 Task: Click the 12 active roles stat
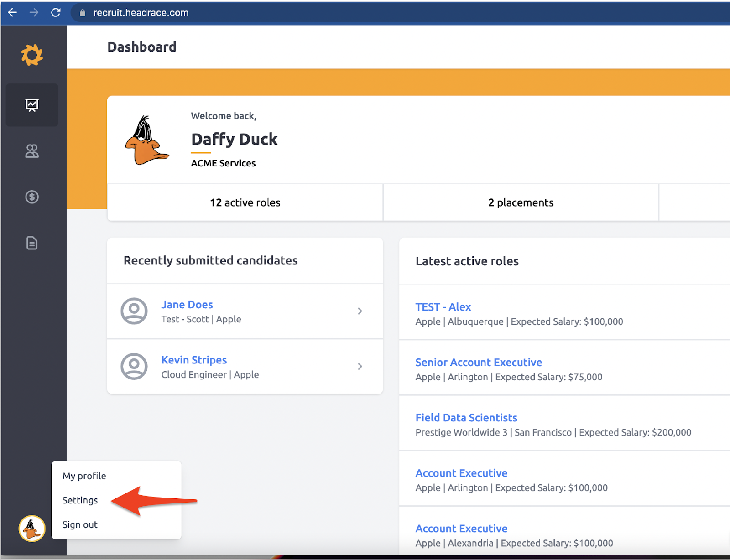click(x=245, y=202)
